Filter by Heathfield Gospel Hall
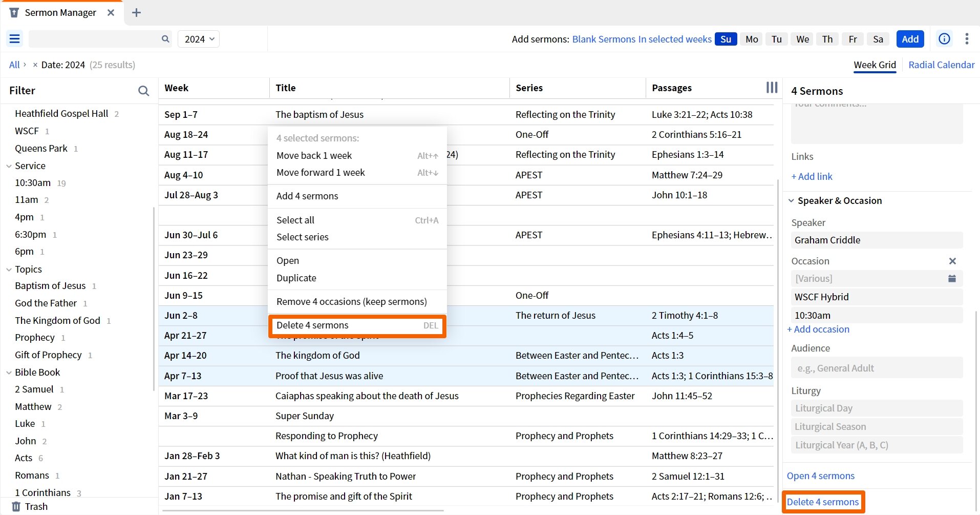980x515 pixels. coord(61,114)
